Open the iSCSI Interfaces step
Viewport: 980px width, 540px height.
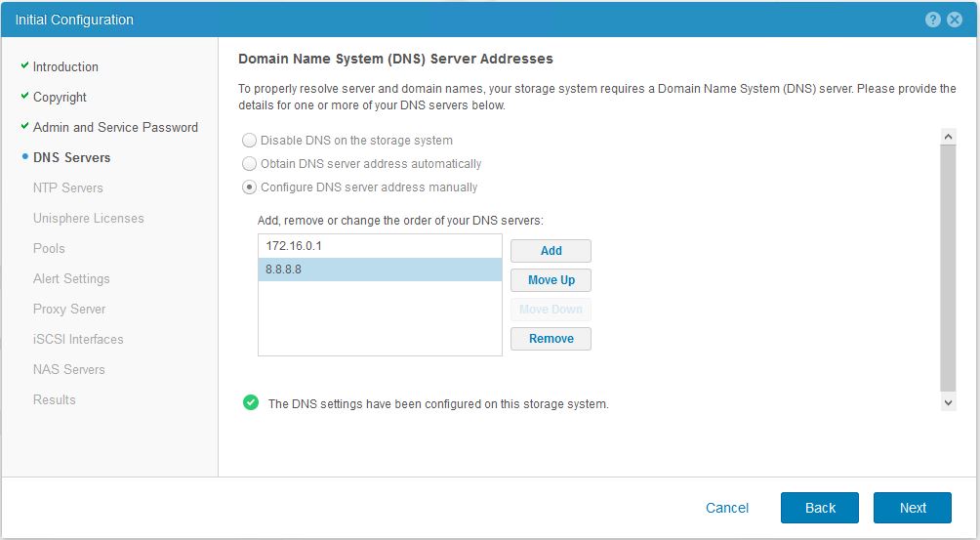click(x=78, y=340)
